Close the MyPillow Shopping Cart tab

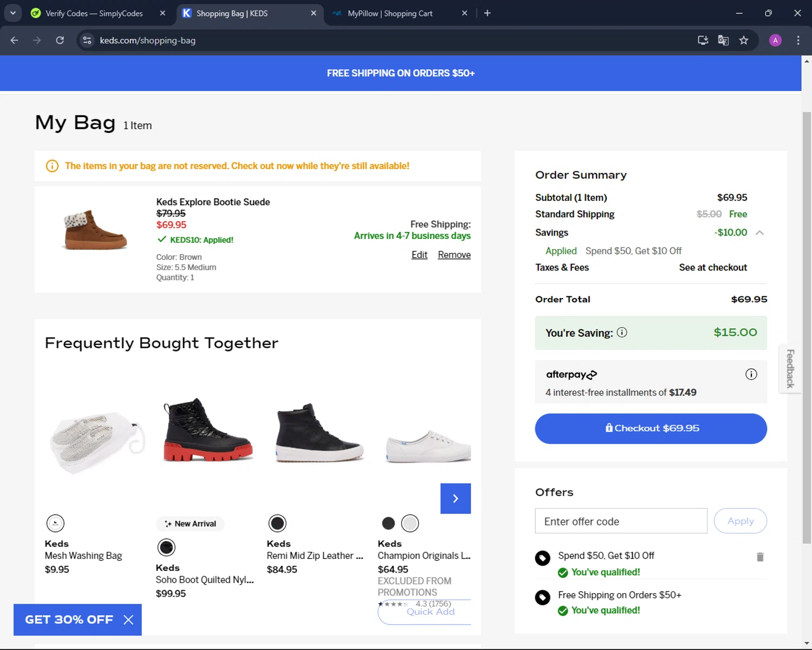pyautogui.click(x=464, y=13)
